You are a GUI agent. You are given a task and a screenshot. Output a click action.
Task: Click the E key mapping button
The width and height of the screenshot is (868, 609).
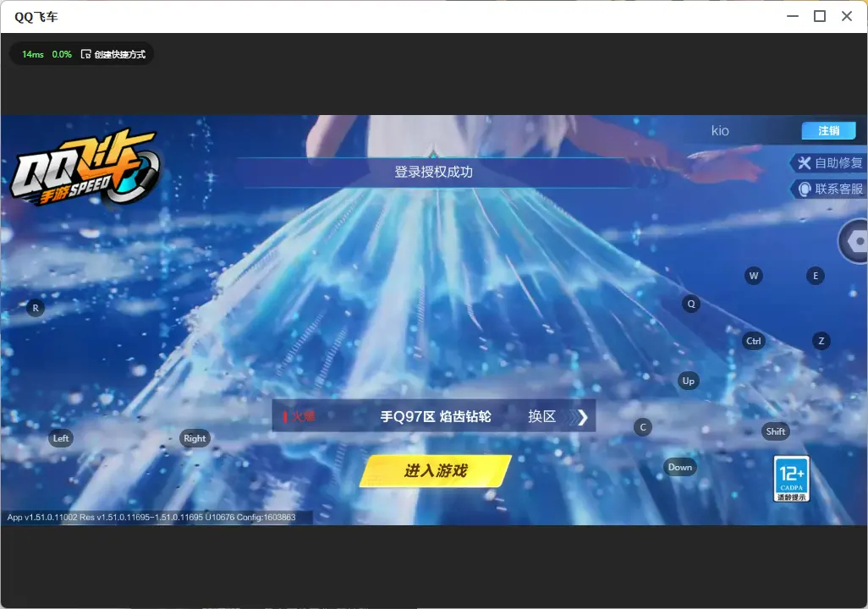point(815,276)
